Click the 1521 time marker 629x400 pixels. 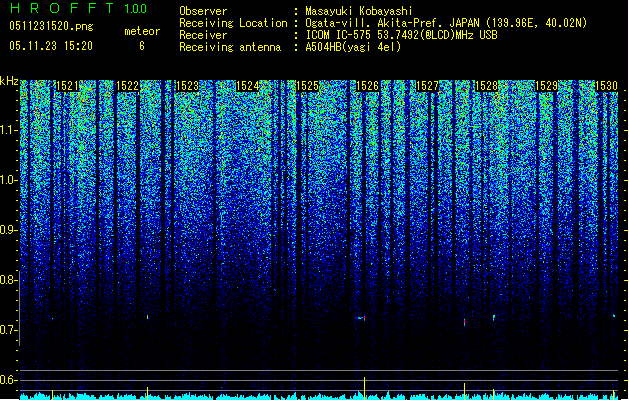(x=67, y=86)
